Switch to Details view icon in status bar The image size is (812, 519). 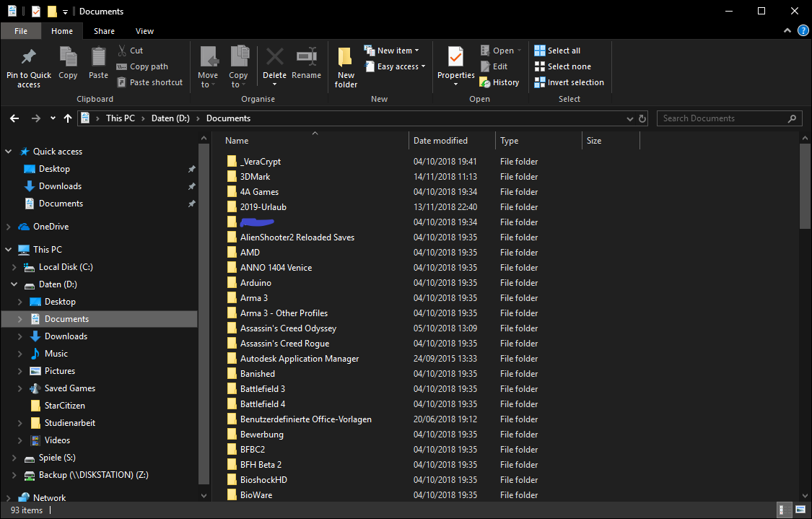pyautogui.click(x=785, y=510)
